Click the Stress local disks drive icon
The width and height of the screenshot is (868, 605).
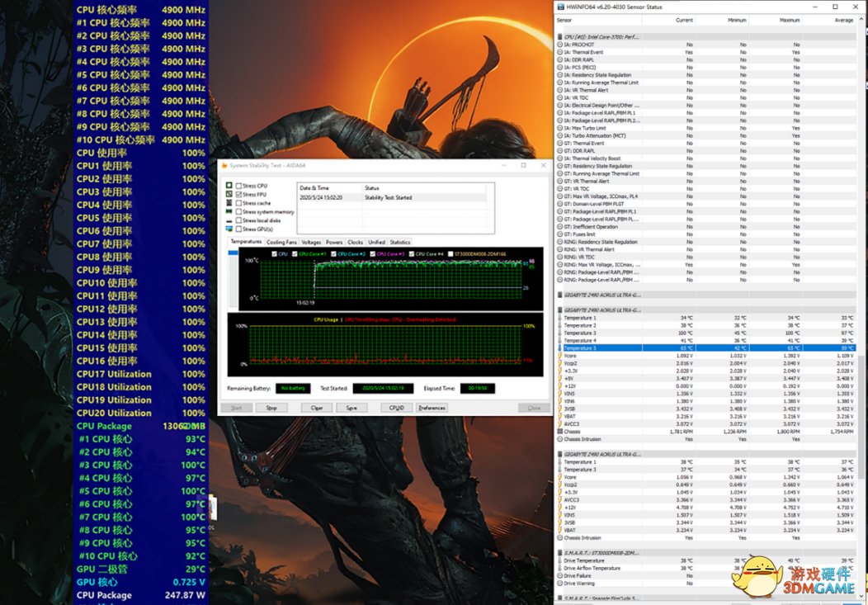(229, 220)
